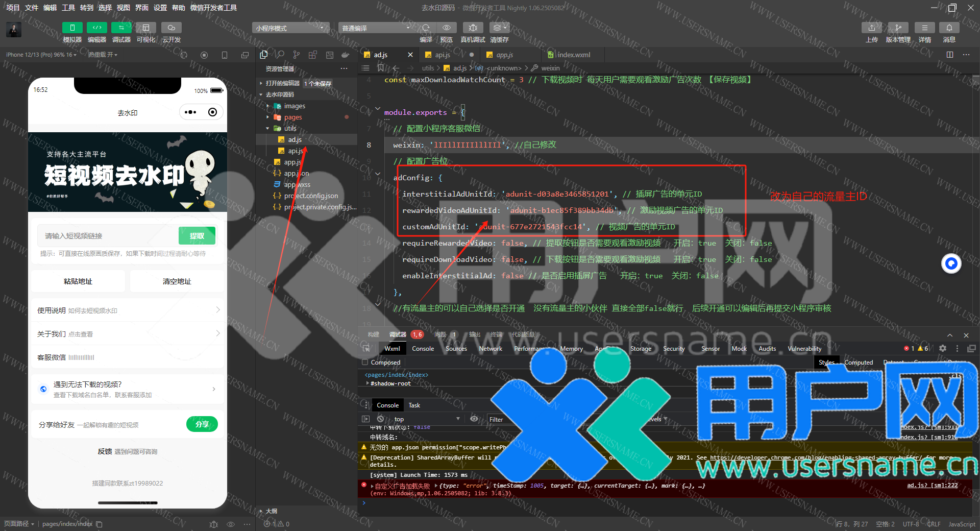Click the clear cache (清缓存) icon
This screenshot has width=980, height=531.
(x=499, y=28)
